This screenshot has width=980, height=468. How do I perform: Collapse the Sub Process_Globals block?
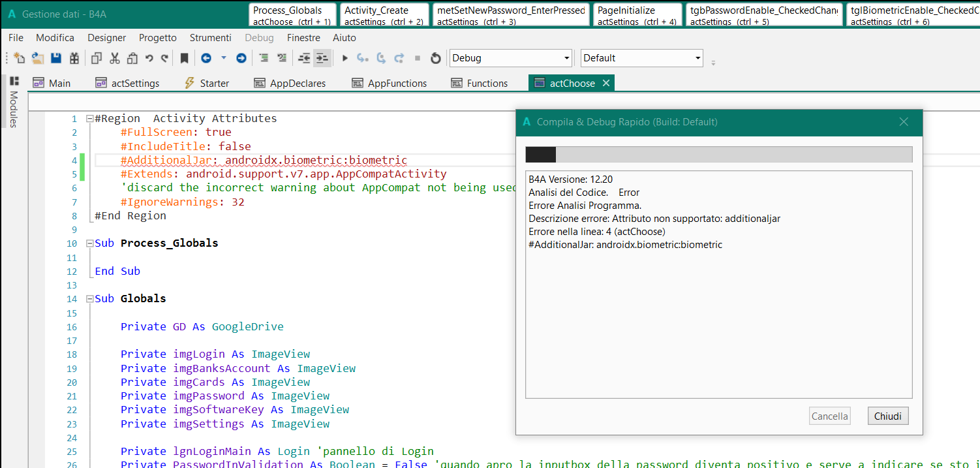click(89, 243)
